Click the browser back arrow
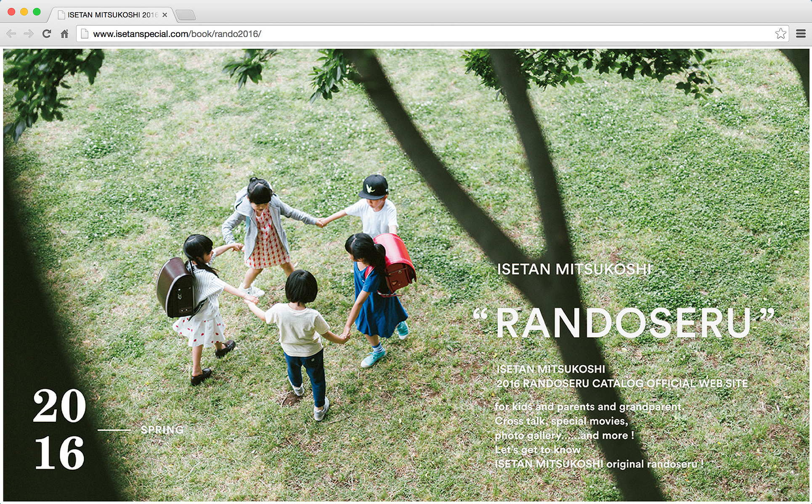 pos(11,34)
